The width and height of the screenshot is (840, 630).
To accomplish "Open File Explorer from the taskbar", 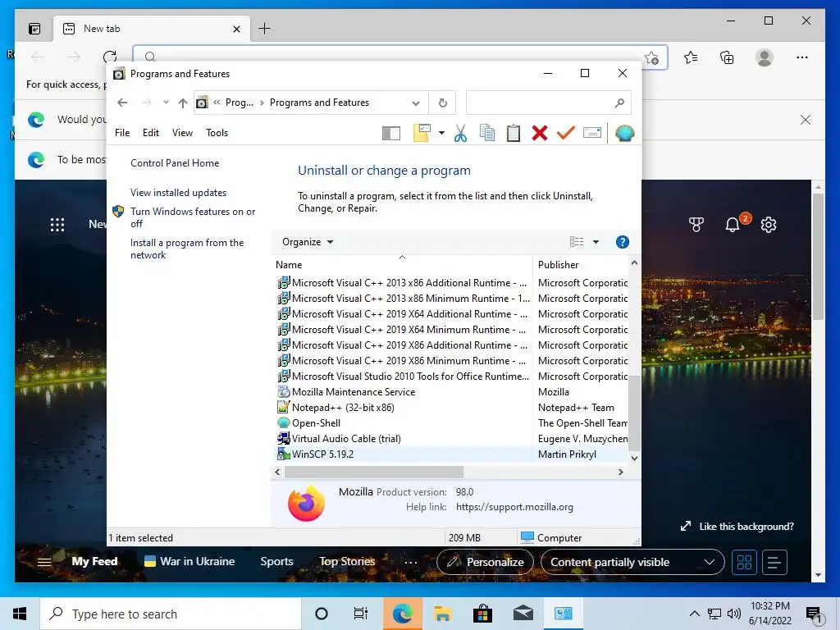I will [x=442, y=614].
